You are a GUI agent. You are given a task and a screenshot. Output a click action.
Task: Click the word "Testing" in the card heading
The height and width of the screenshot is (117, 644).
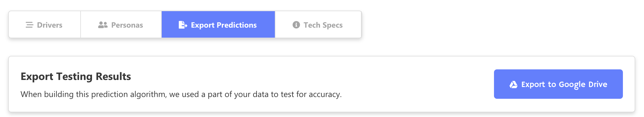(74, 77)
